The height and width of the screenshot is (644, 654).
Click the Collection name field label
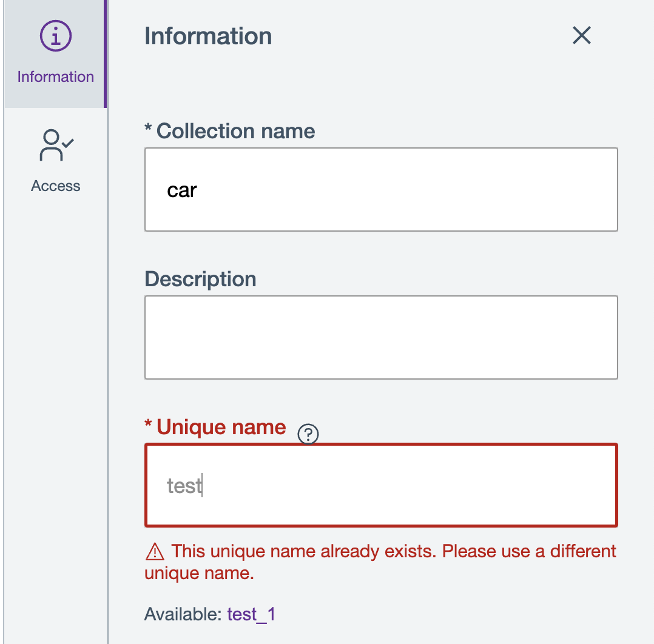235,131
